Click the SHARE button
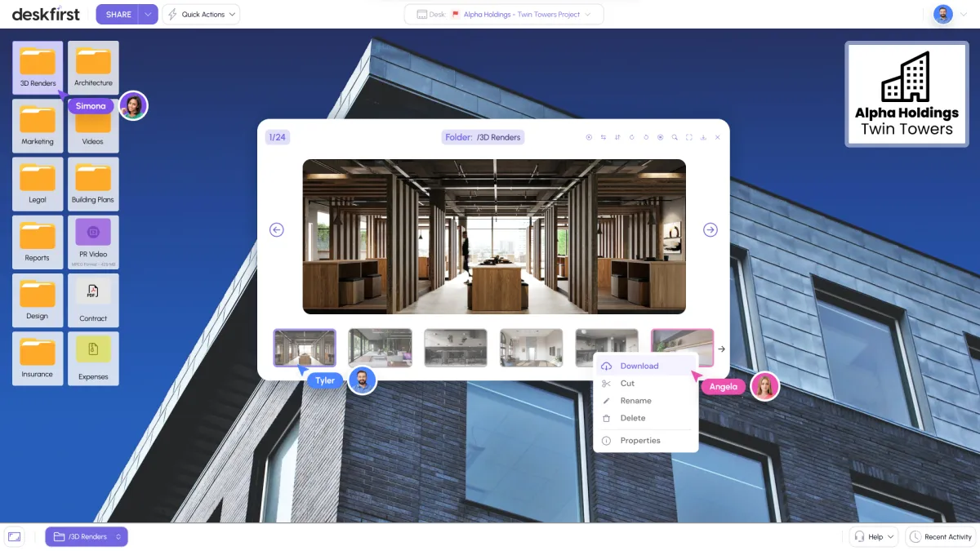This screenshot has width=980, height=551. tap(118, 14)
